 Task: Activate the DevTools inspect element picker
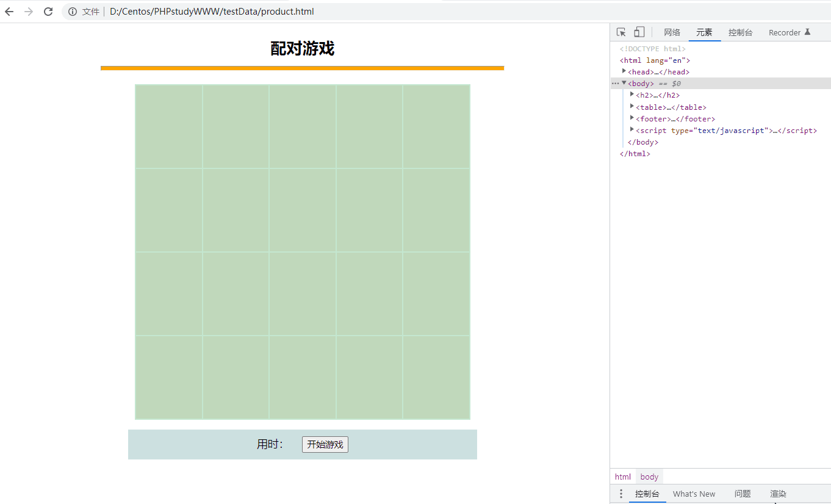coord(621,32)
